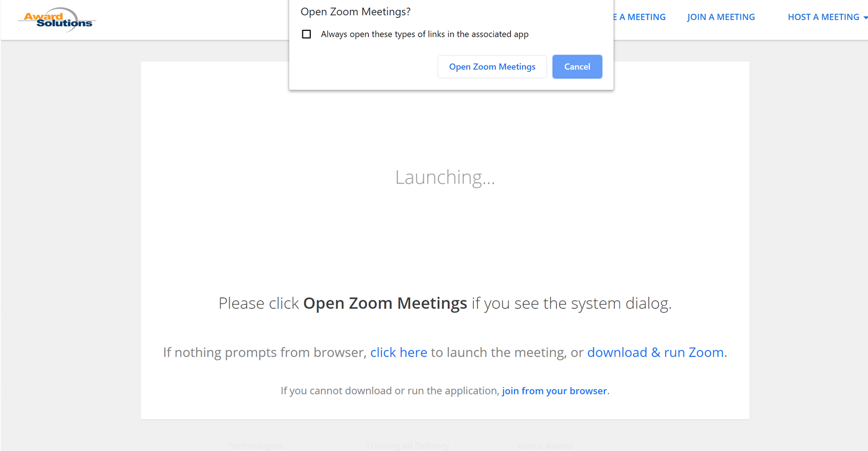Click the 'Launching...' status text
This screenshot has width=868, height=451.
pos(445,177)
